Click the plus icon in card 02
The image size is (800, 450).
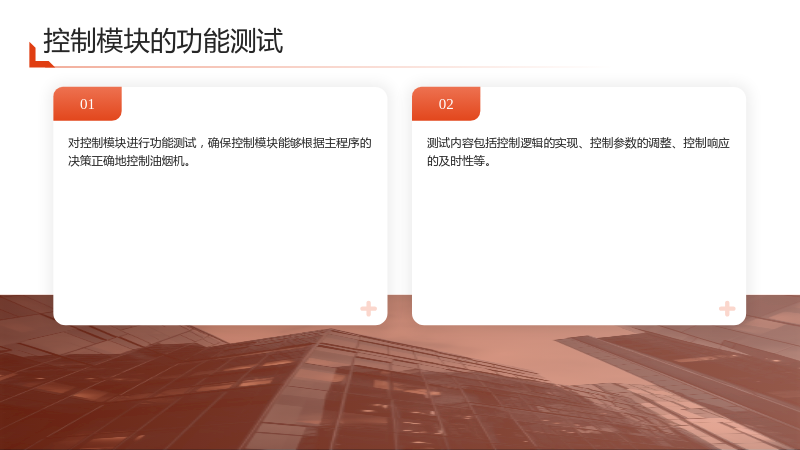pyautogui.click(x=727, y=308)
